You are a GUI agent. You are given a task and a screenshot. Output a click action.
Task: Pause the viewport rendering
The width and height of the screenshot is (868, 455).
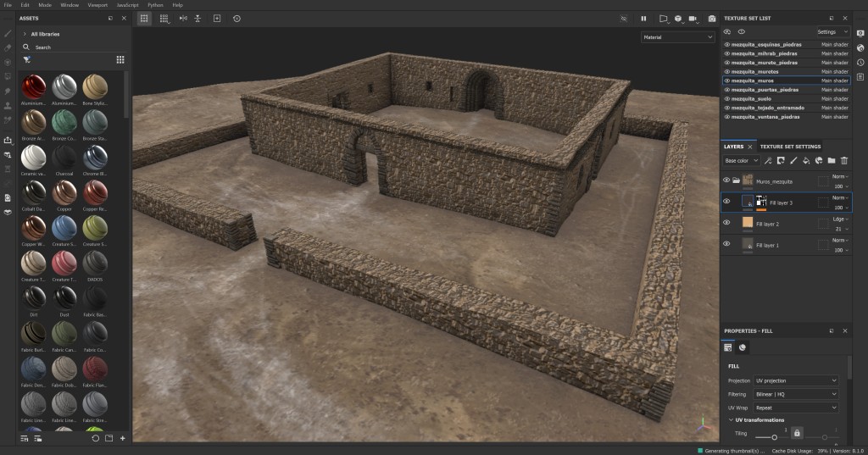[x=643, y=18]
